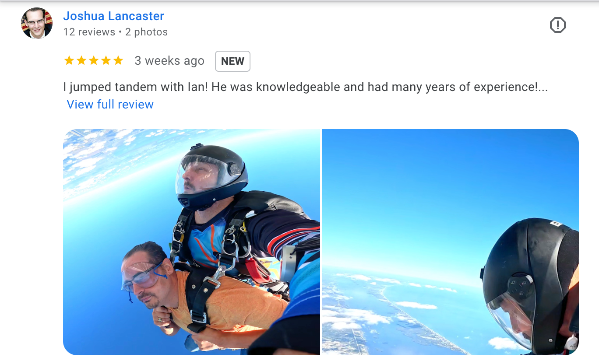Viewport: 599px width, 364px height.
Task: Open the tandem skydivers photo on the left
Action: tap(192, 242)
